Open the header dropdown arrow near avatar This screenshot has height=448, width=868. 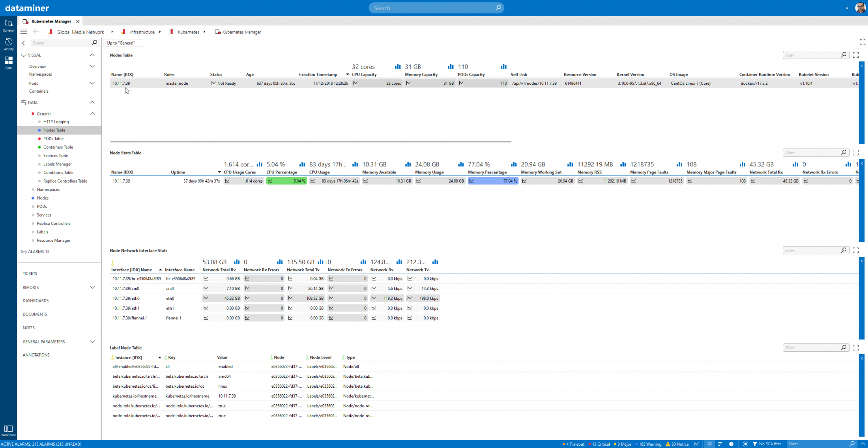coord(847,8)
